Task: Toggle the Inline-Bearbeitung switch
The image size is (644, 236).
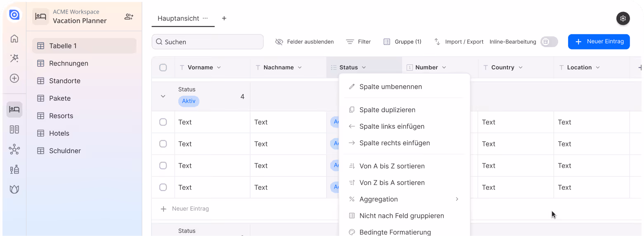Action: point(549,42)
